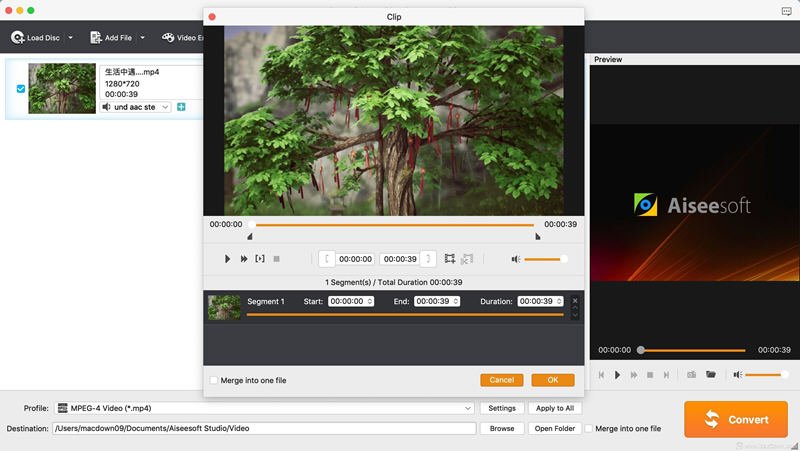The height and width of the screenshot is (451, 800).
Task: Open the snapshot folder icon
Action: (x=711, y=374)
